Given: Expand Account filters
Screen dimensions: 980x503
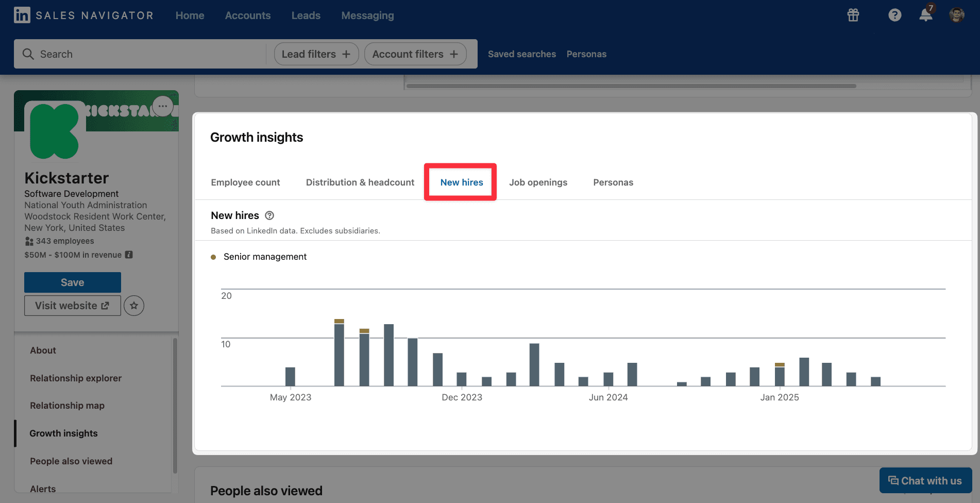Looking at the screenshot, I should [x=415, y=54].
